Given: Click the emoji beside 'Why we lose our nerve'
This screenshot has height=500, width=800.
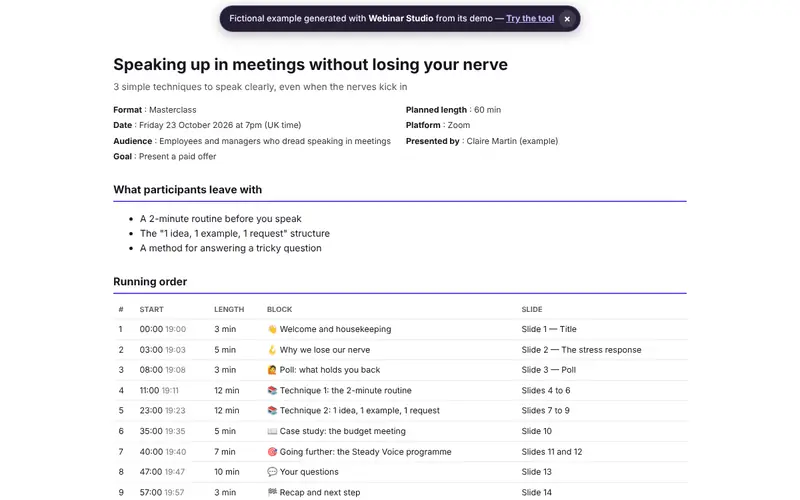Looking at the screenshot, I should (x=272, y=349).
